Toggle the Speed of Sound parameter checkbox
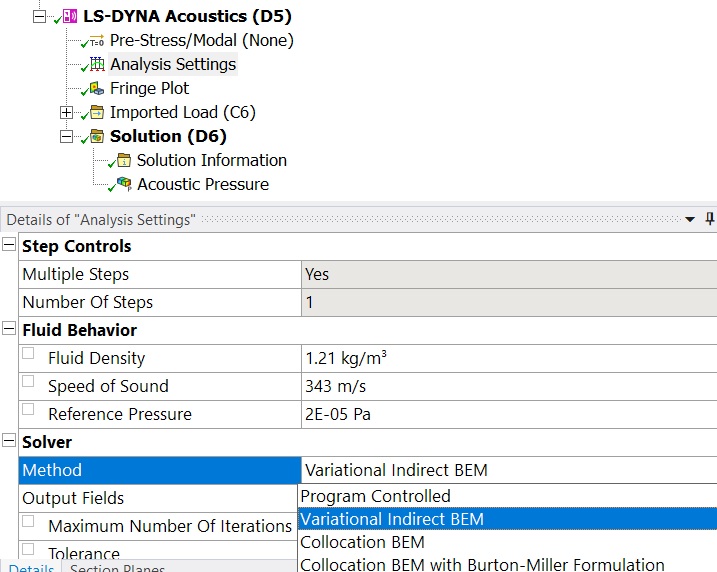This screenshot has height=572, width=717. (28, 381)
